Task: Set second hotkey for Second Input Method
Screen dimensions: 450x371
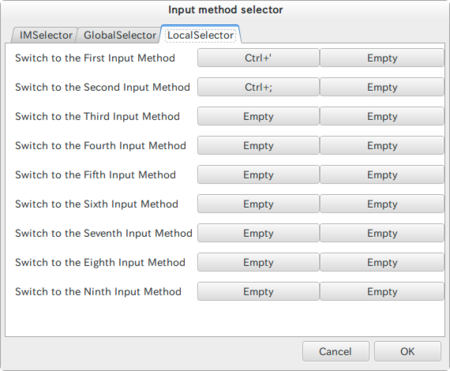Action: click(x=382, y=87)
